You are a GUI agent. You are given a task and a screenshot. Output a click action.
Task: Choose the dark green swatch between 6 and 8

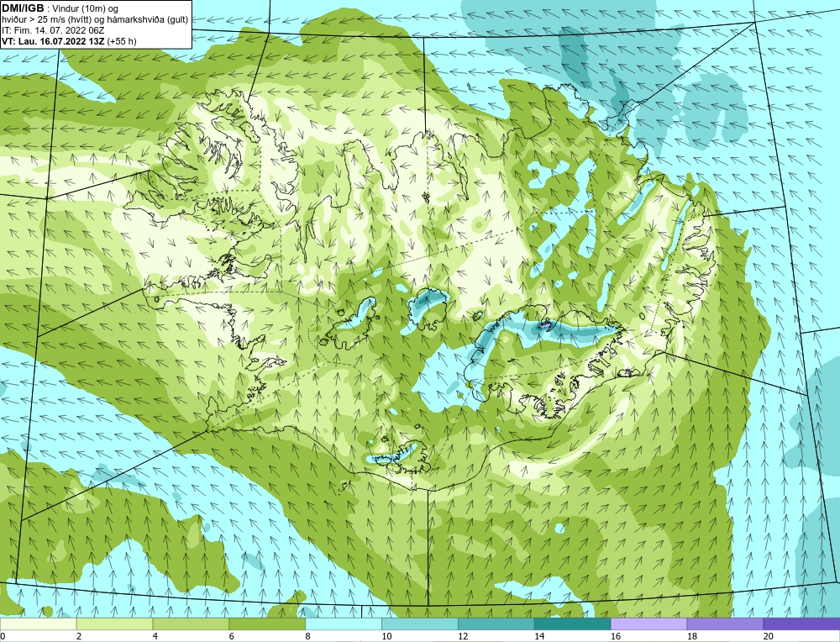(x=267, y=624)
